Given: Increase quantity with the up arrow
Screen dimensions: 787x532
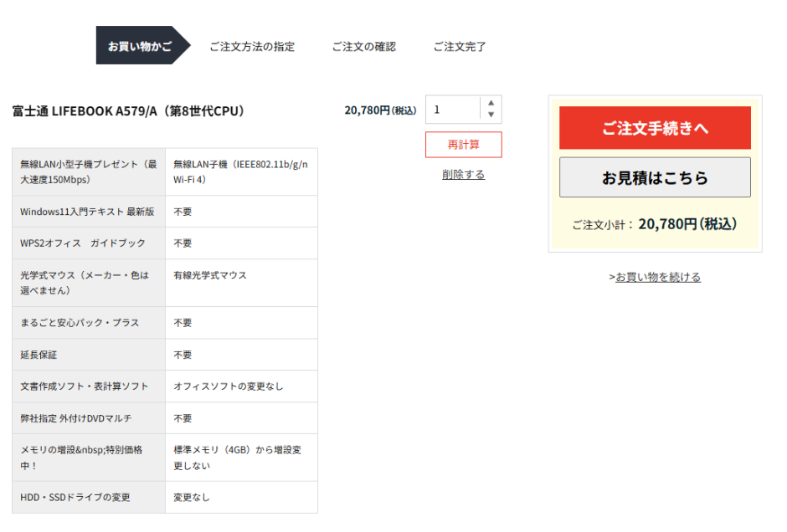Looking at the screenshot, I should pyautogui.click(x=491, y=103).
